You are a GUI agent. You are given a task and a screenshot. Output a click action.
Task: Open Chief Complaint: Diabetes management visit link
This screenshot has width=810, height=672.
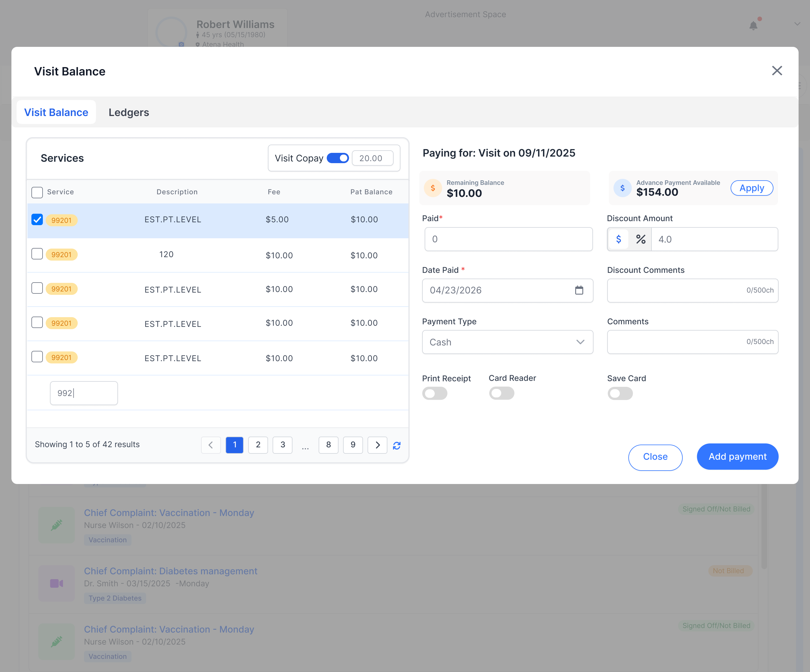coord(171,571)
